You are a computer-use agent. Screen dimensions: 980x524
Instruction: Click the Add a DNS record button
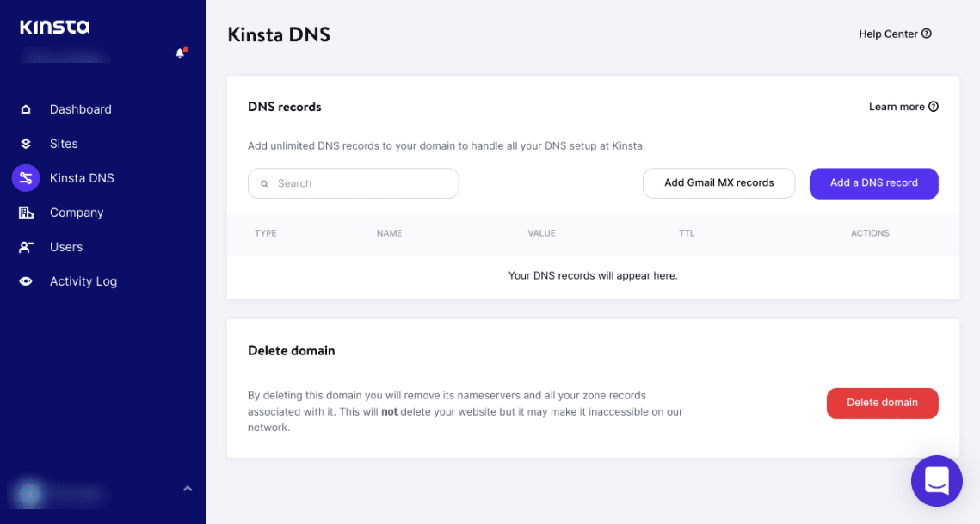pos(873,183)
